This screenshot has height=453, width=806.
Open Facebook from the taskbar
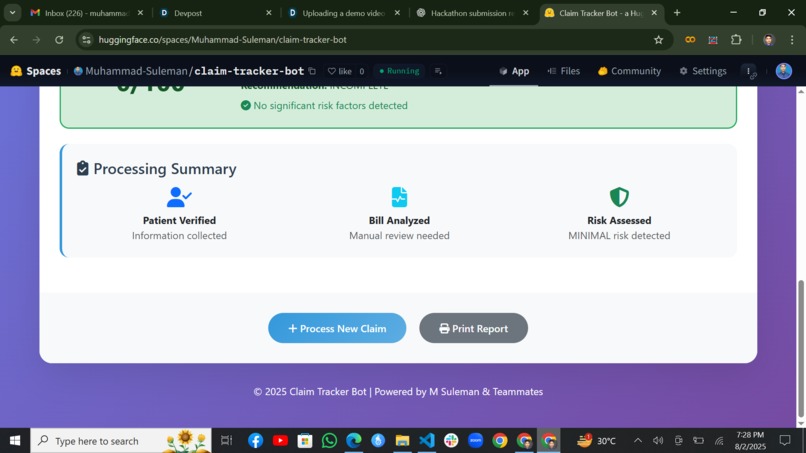tap(255, 441)
